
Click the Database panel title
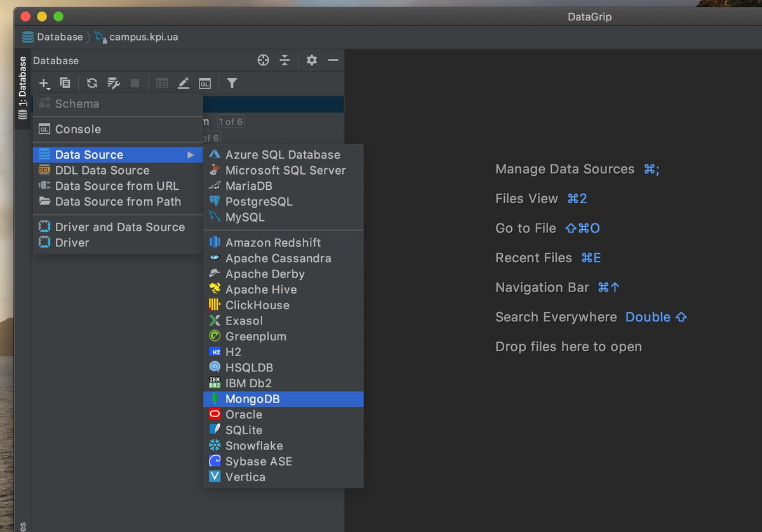click(56, 60)
